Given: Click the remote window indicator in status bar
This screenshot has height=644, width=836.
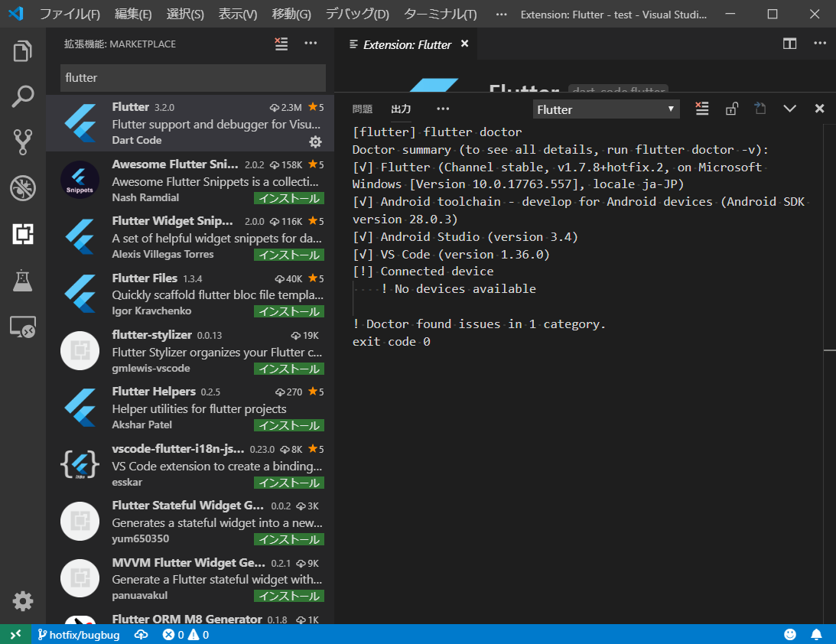Looking at the screenshot, I should [x=15, y=634].
